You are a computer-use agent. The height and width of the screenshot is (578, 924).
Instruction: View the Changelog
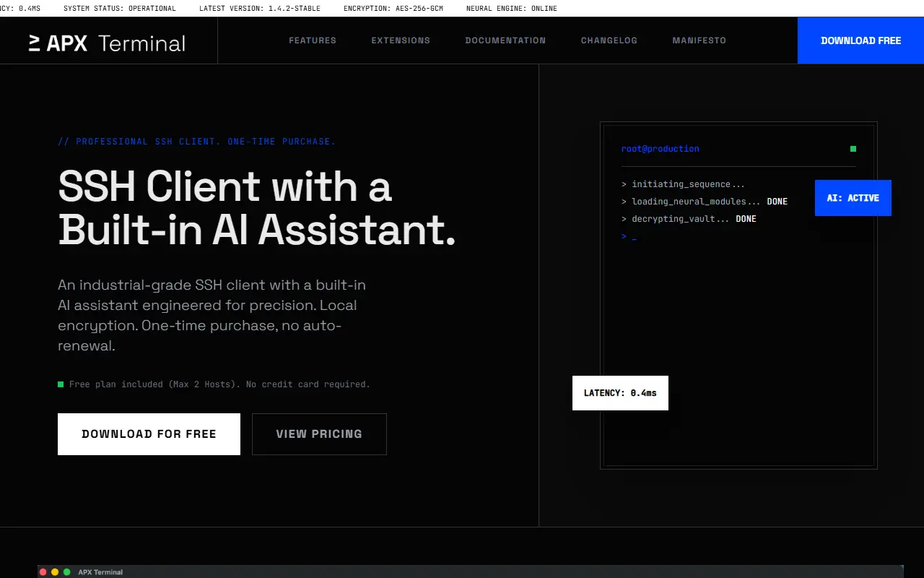coord(609,40)
